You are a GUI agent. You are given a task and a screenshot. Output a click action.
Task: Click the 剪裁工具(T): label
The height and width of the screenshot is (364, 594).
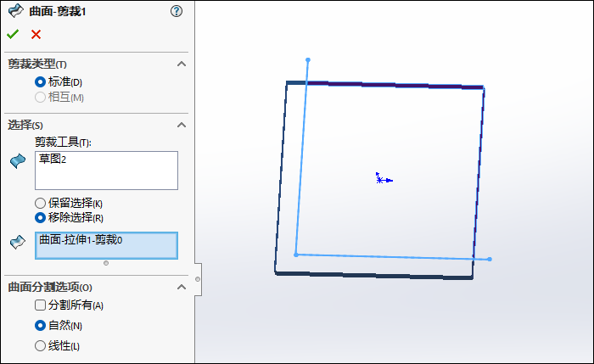(63, 143)
